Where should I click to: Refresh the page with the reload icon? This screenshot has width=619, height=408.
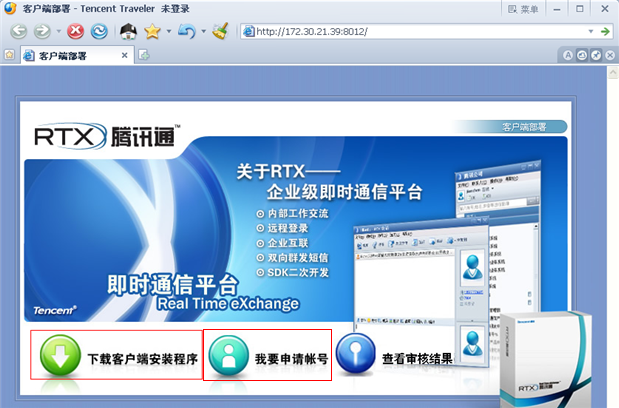click(99, 31)
